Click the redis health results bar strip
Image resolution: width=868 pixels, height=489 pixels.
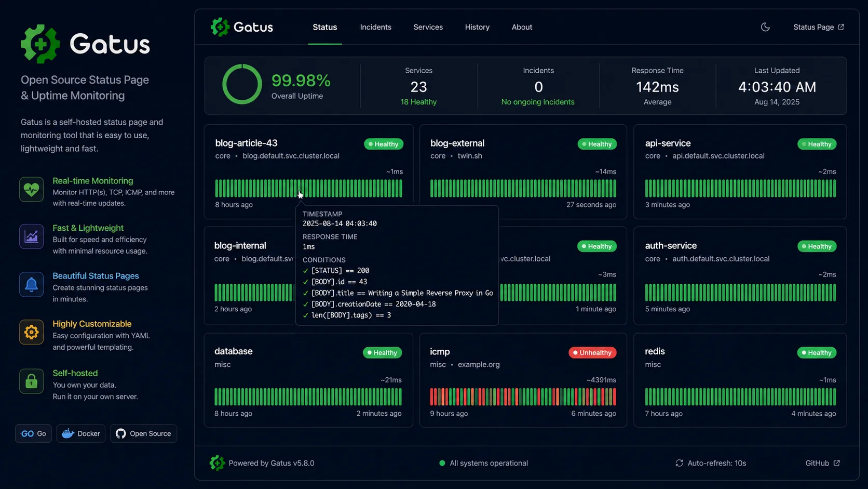[x=741, y=397]
